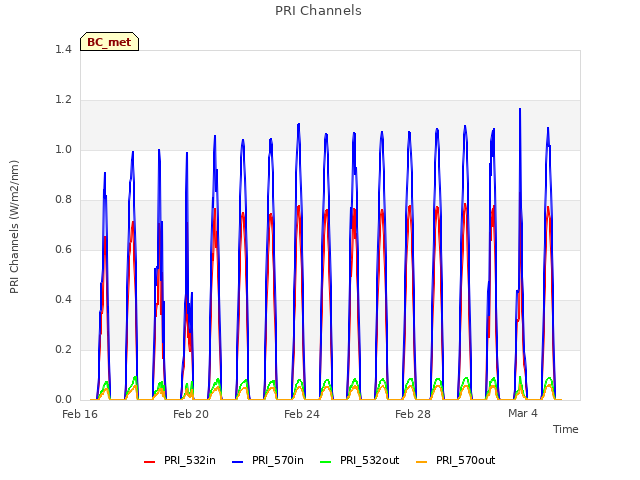The image size is (640, 480).
Task: Toggle the PRI_570in legend entry
Action: tap(268, 460)
